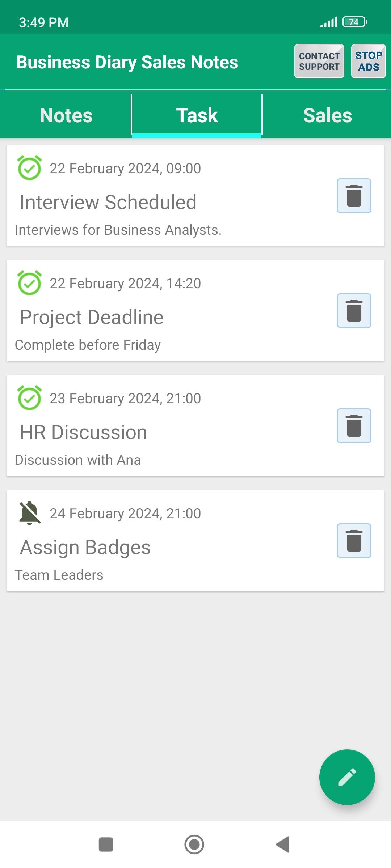
Task: Switch to the Notes tab
Action: pyautogui.click(x=66, y=115)
